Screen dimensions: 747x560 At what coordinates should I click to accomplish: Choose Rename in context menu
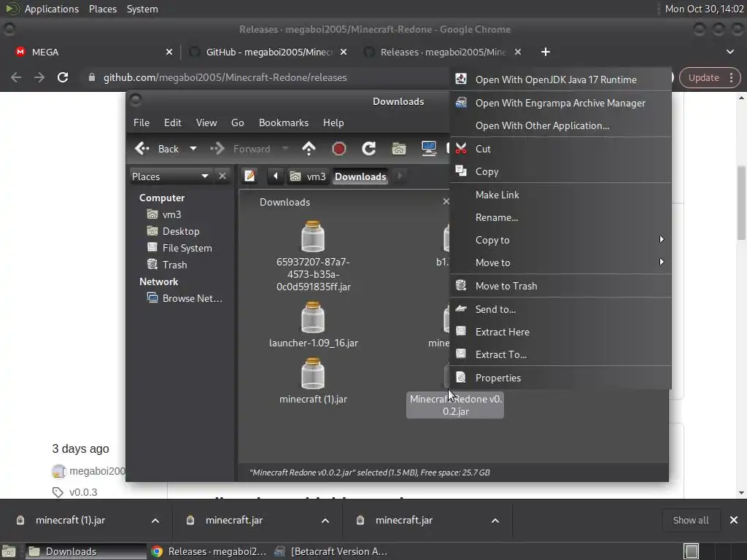pos(560,217)
